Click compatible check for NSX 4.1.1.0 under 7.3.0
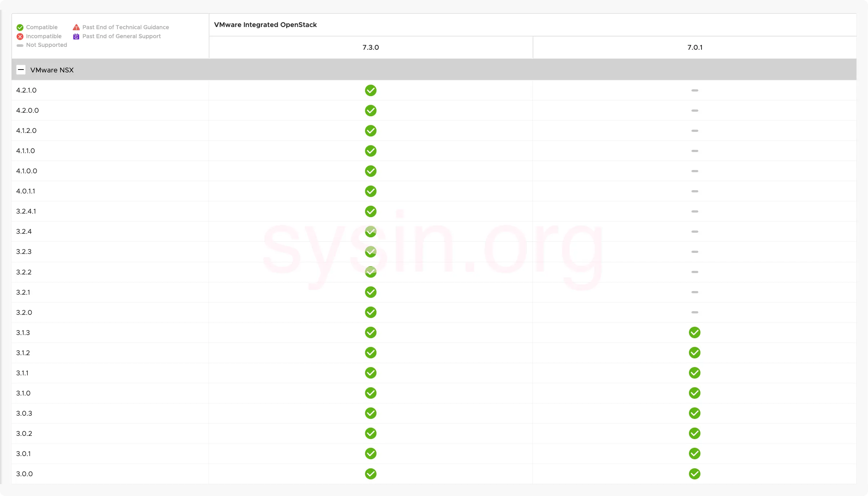This screenshot has width=868, height=496. 370,151
